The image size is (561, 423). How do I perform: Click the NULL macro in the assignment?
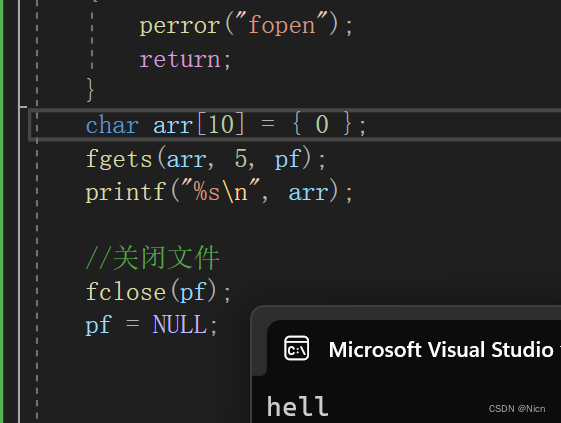click(x=180, y=324)
